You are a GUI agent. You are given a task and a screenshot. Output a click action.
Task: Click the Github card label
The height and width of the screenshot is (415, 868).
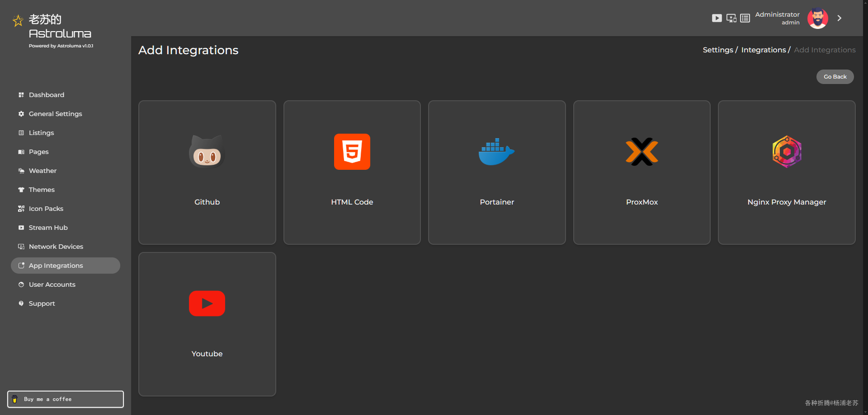point(207,202)
